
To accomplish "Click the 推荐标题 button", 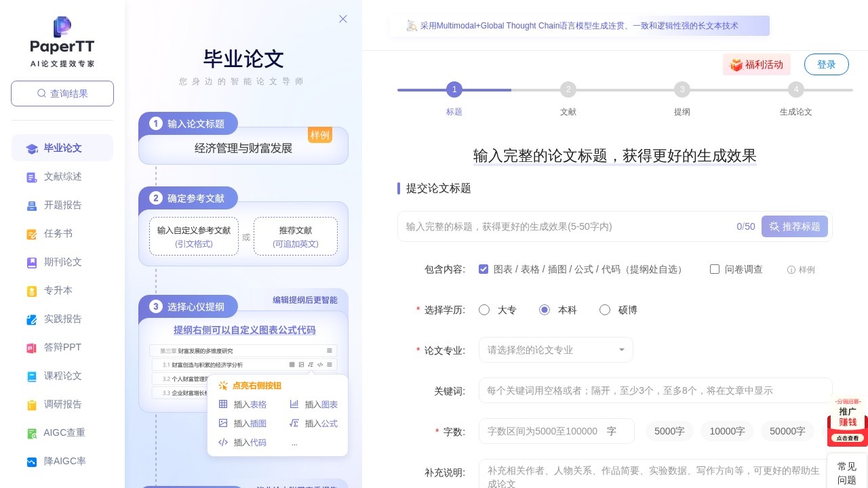I will pyautogui.click(x=794, y=226).
